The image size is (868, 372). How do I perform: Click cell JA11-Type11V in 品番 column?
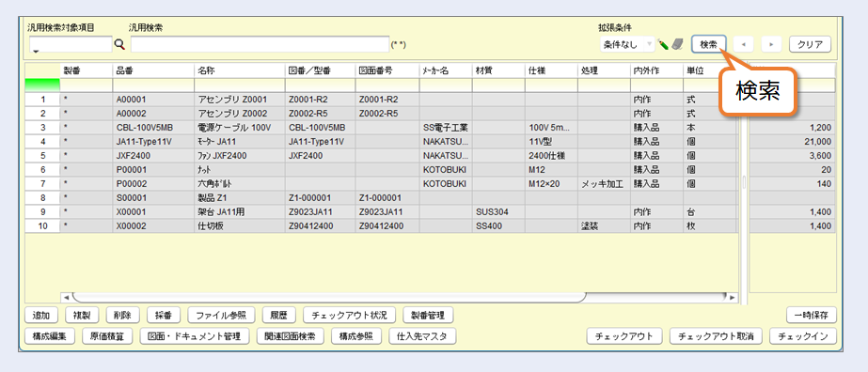click(154, 142)
